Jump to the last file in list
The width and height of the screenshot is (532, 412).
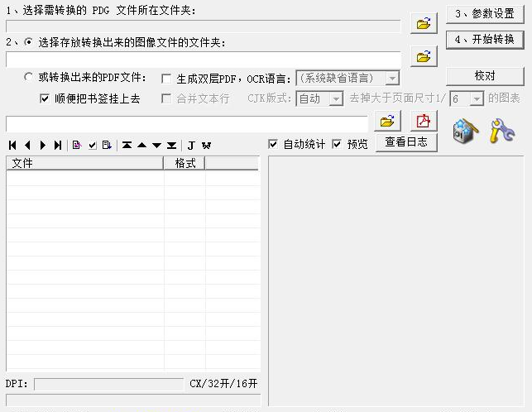click(58, 146)
